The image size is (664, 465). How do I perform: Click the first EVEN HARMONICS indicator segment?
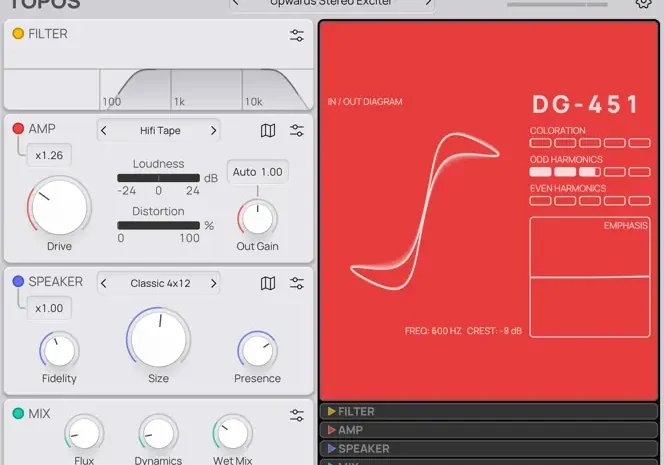coord(540,201)
